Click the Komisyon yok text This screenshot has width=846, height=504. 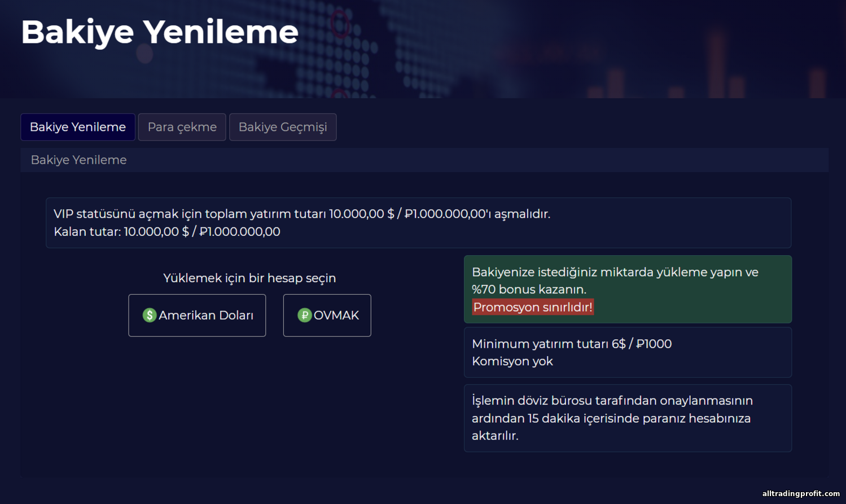[512, 361]
